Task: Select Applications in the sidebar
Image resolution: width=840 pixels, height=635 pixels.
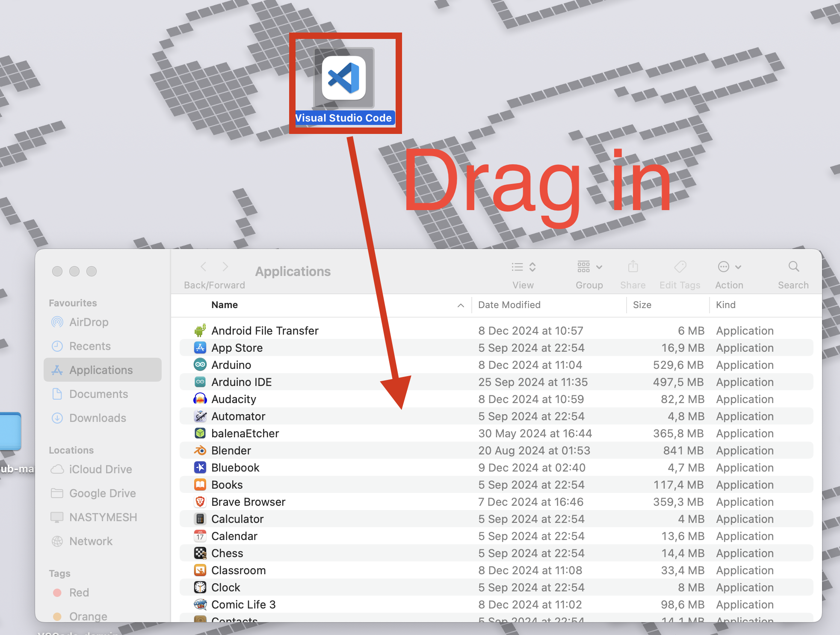Action: click(x=103, y=370)
